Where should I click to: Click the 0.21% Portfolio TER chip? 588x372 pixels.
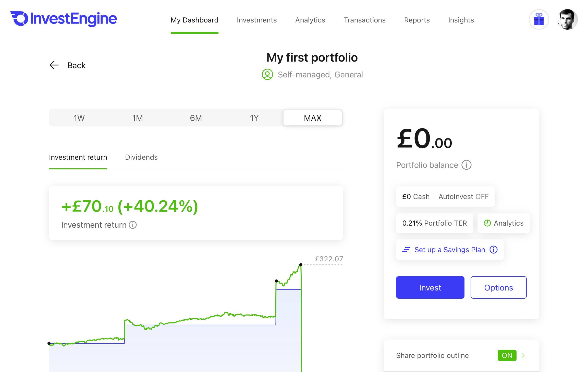click(x=435, y=223)
